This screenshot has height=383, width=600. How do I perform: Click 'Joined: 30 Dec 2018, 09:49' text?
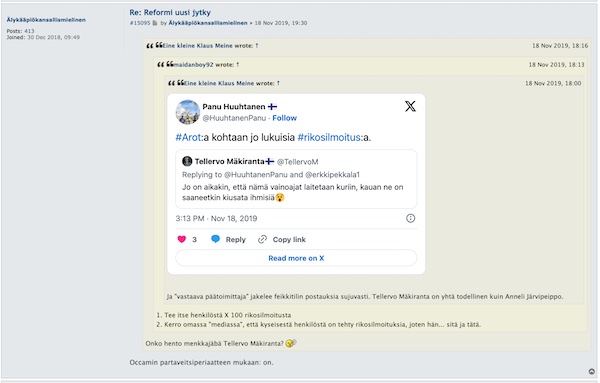point(43,37)
